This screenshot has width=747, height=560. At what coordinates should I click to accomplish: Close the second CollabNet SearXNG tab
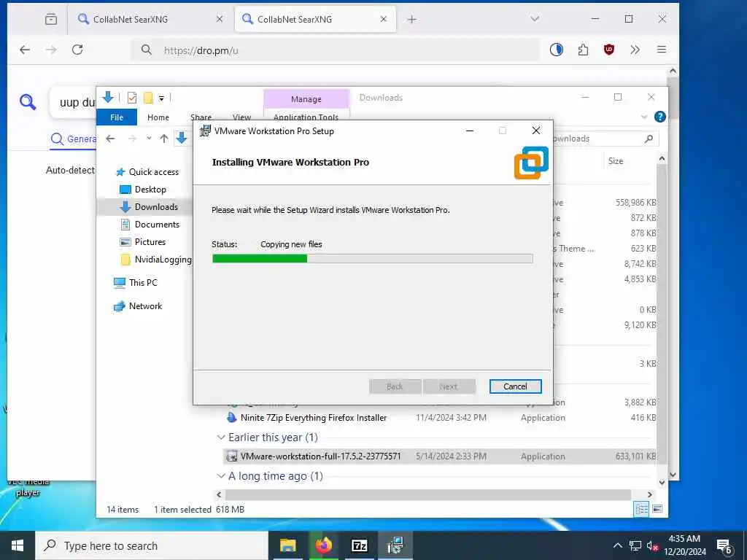click(384, 19)
